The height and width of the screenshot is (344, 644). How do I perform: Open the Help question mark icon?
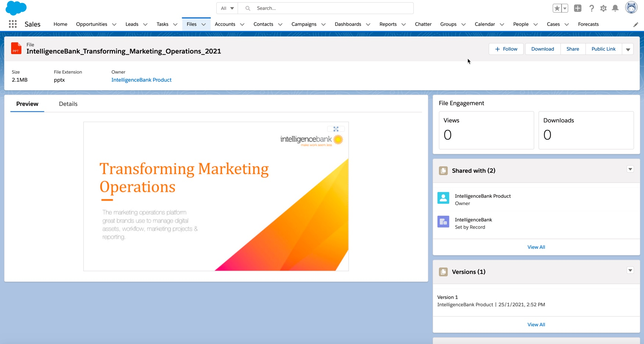591,8
